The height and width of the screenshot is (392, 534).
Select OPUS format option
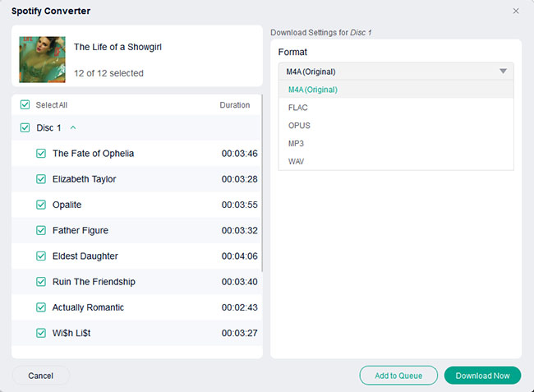[396, 126]
